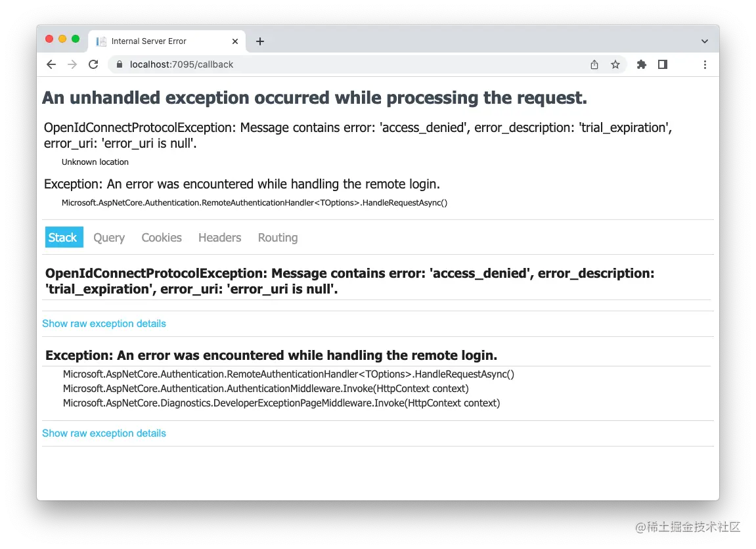Open a new tab with the plus button

(x=259, y=41)
